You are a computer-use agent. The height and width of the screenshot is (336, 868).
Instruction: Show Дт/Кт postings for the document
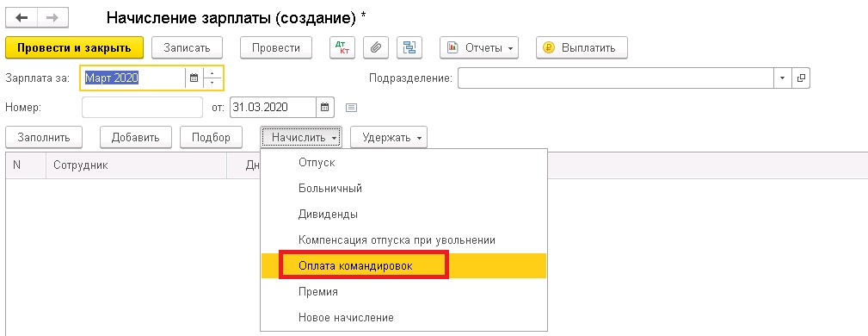click(342, 47)
